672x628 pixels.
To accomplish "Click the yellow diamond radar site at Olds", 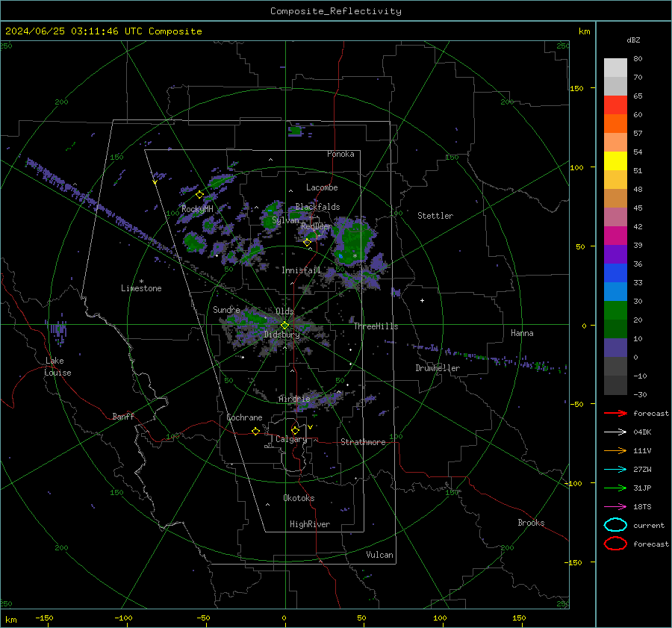I will pyautogui.click(x=284, y=326).
